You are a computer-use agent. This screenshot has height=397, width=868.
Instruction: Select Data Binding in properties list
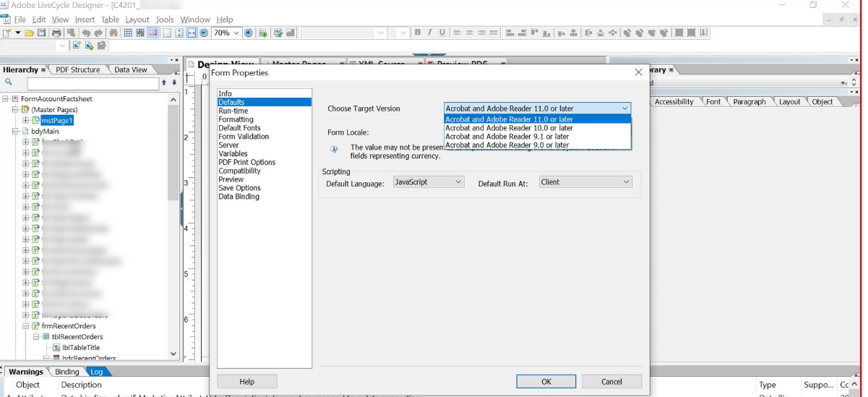(x=265, y=197)
